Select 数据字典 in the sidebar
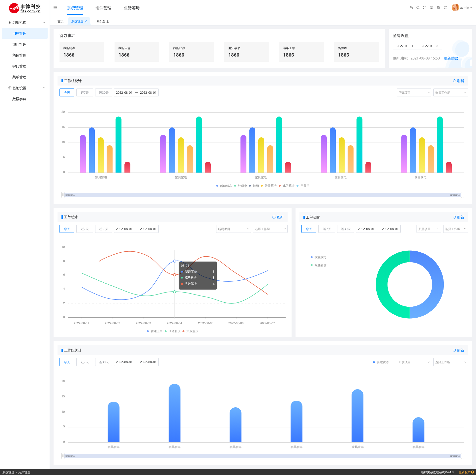 [25, 99]
